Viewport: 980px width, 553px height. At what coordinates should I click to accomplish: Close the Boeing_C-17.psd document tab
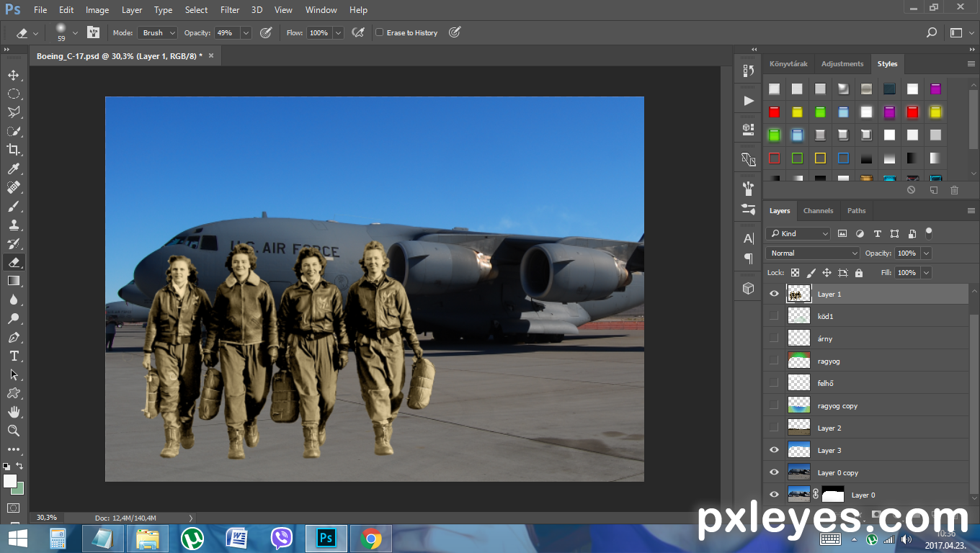tap(211, 55)
